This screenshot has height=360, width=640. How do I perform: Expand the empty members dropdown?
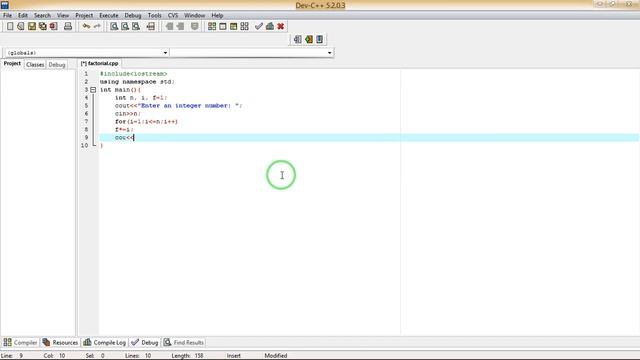(x=329, y=53)
